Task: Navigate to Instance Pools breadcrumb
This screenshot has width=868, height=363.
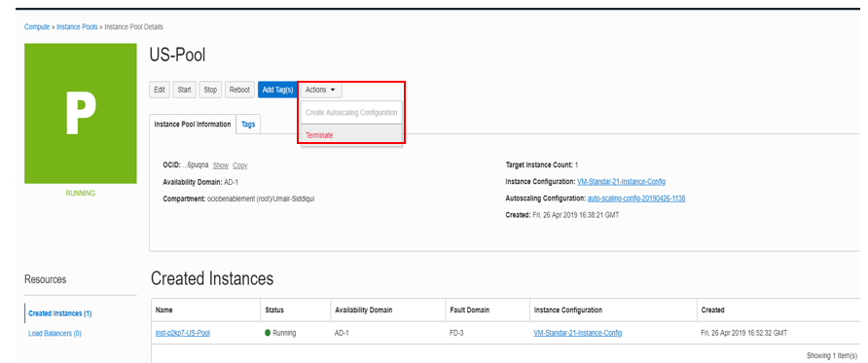Action: 77,26
